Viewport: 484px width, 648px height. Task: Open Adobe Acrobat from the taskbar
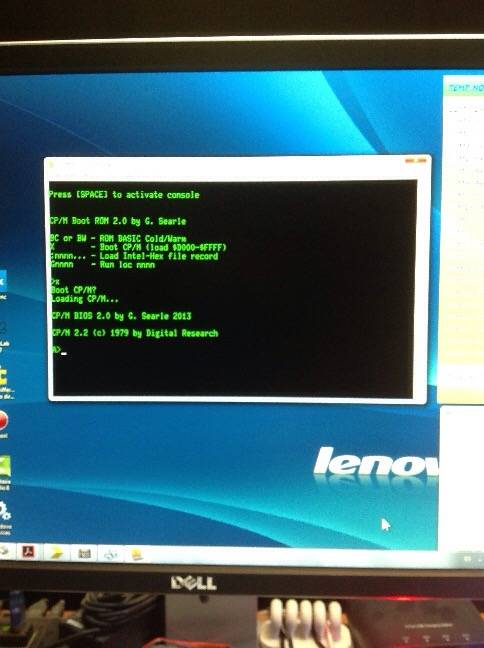pyautogui.click(x=28, y=551)
